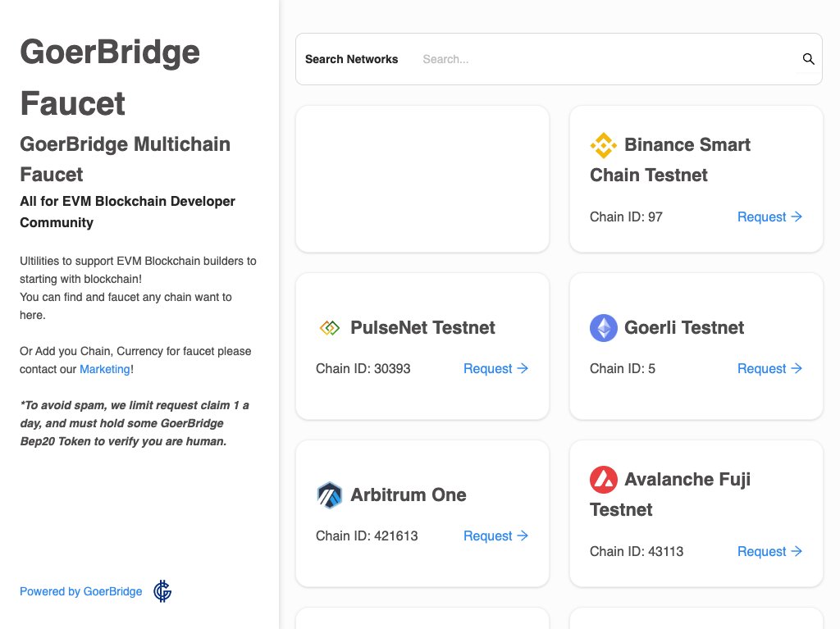This screenshot has width=840, height=629.
Task: Click the PulseNet Testnet title
Action: [422, 327]
